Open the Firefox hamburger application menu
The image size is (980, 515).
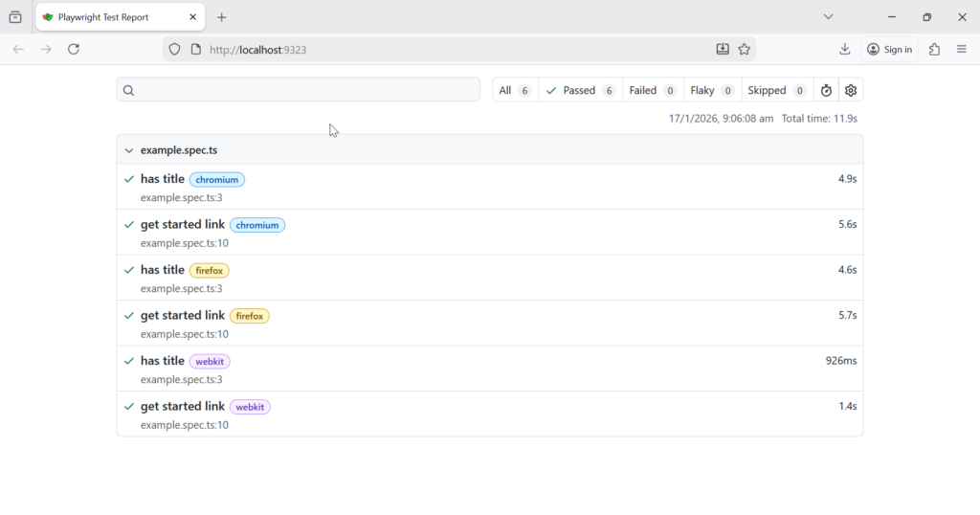pyautogui.click(x=962, y=50)
